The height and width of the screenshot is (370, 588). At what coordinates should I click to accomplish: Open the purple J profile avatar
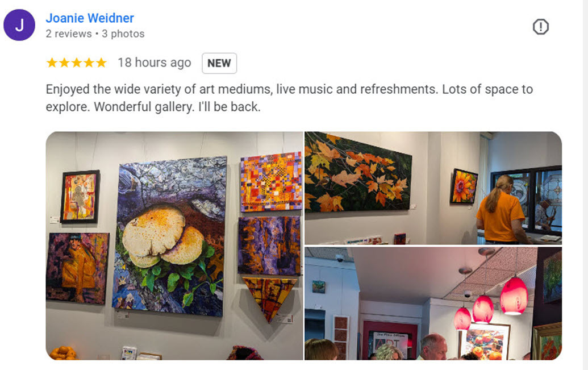click(19, 25)
